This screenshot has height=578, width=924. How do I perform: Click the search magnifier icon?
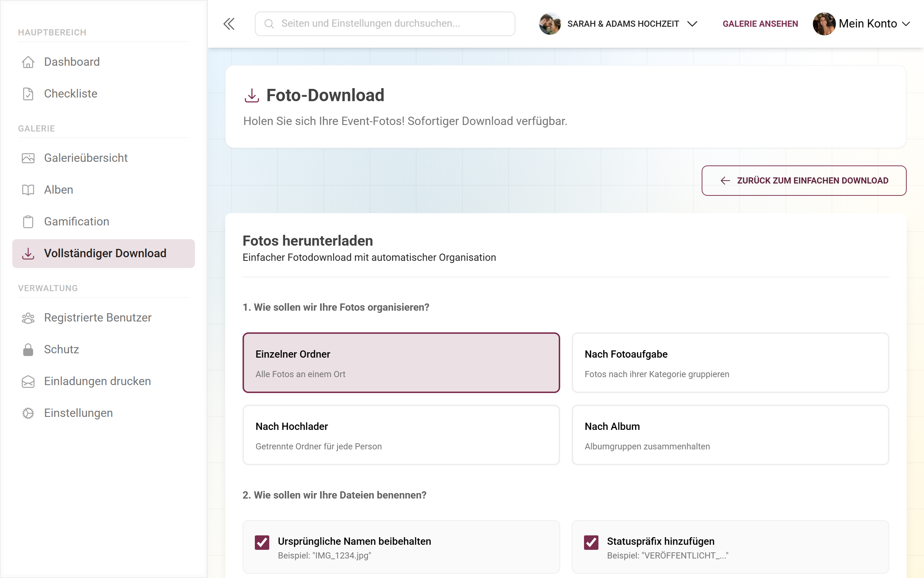pyautogui.click(x=269, y=24)
